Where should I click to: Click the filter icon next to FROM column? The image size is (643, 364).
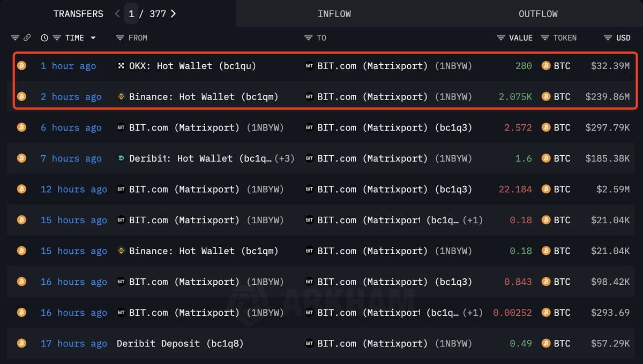click(121, 38)
